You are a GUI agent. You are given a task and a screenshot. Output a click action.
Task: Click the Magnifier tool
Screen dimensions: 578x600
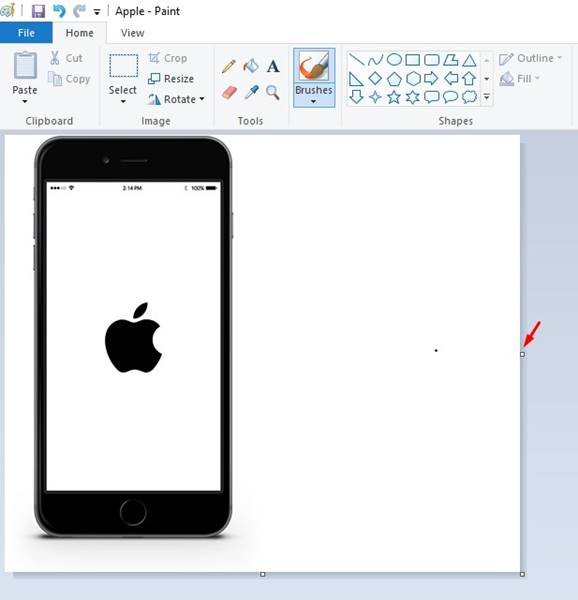click(273, 93)
